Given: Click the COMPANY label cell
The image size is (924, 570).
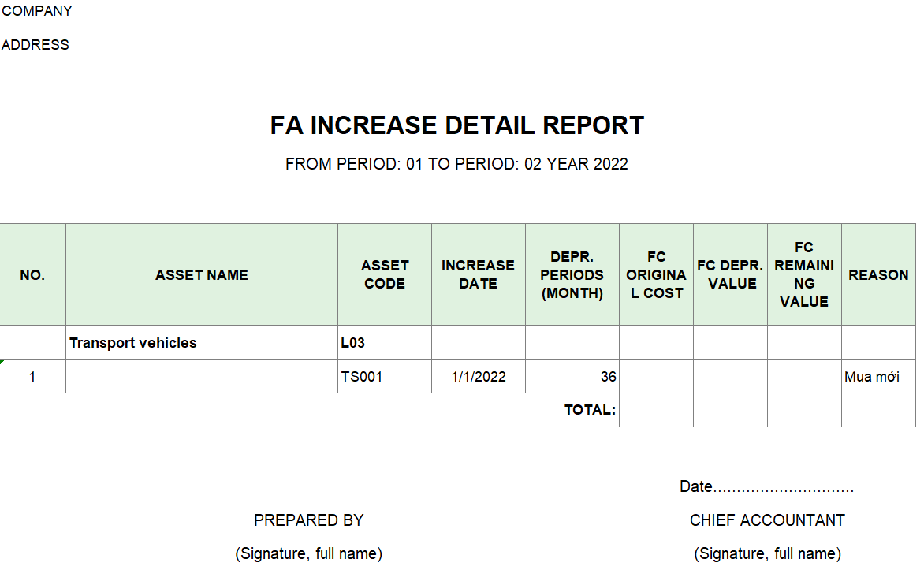Looking at the screenshot, I should [37, 11].
